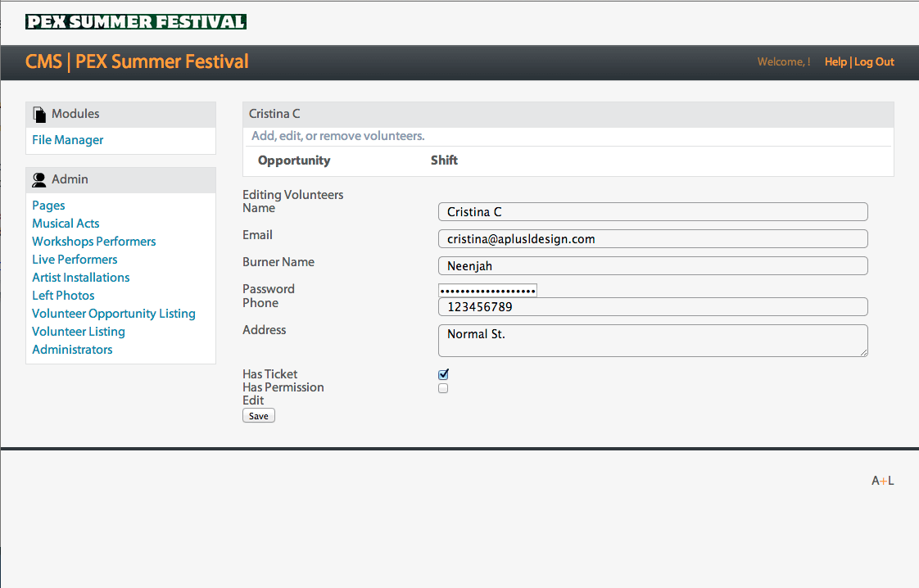Open File Manager module

click(x=68, y=140)
